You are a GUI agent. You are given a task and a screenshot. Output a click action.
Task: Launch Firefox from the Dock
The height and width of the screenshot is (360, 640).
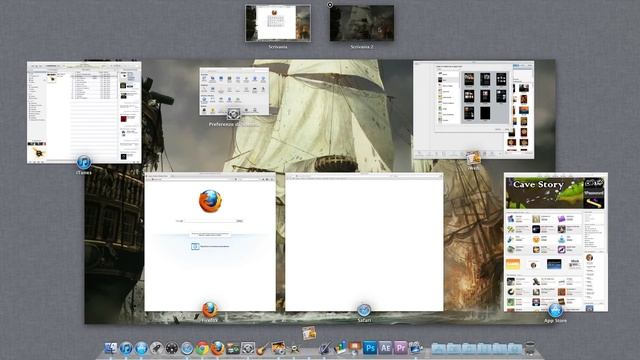click(x=218, y=348)
